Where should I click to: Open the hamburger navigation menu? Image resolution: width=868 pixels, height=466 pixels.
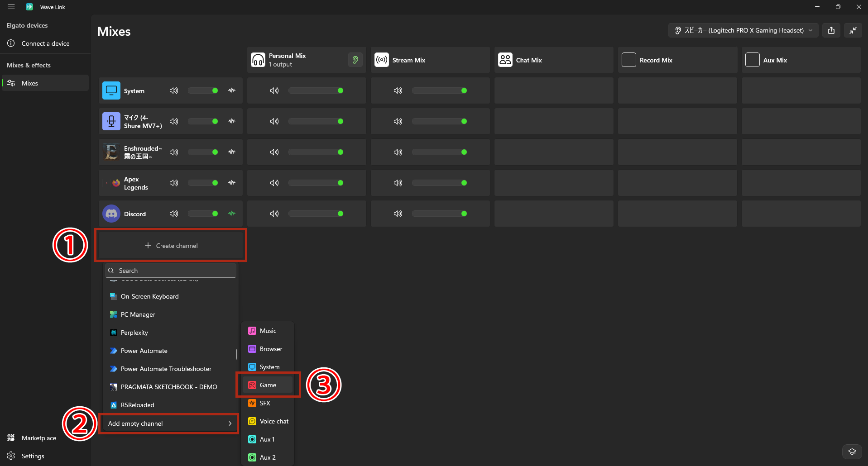[11, 7]
